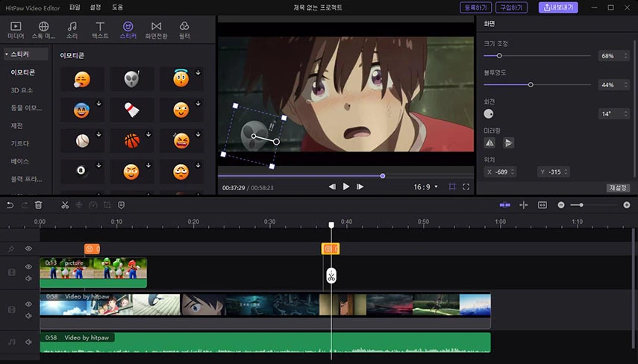The width and height of the screenshot is (638, 364).
Task: Select the 제전 sticker category
Action: click(16, 125)
